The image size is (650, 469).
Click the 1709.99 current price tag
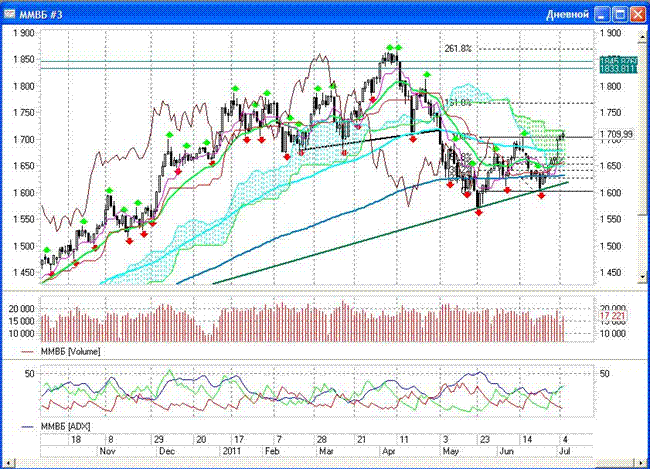(616, 134)
